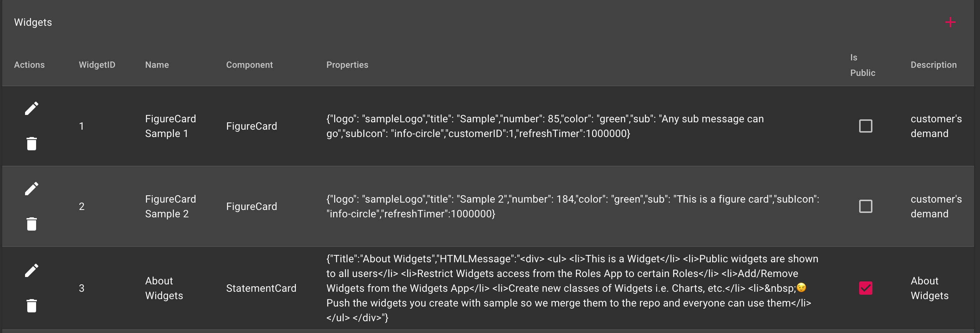Add a new widget with the plus icon
The width and height of the screenshot is (980, 333).
coord(950,22)
